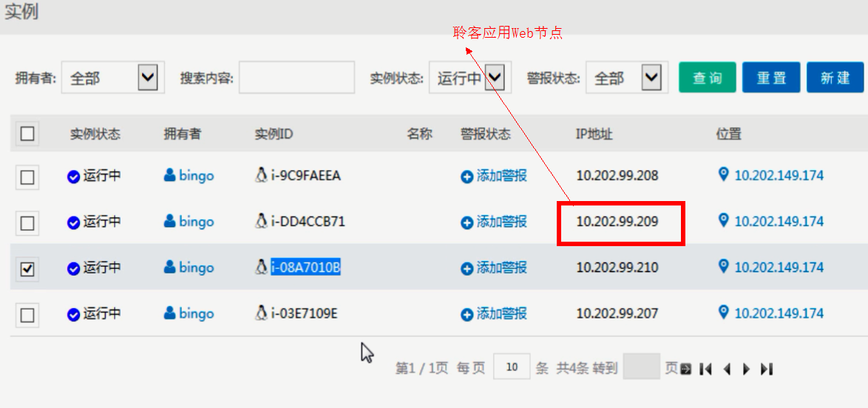This screenshot has width=868, height=408.
Task: Toggle the select-all header checkbox
Action: tap(27, 134)
